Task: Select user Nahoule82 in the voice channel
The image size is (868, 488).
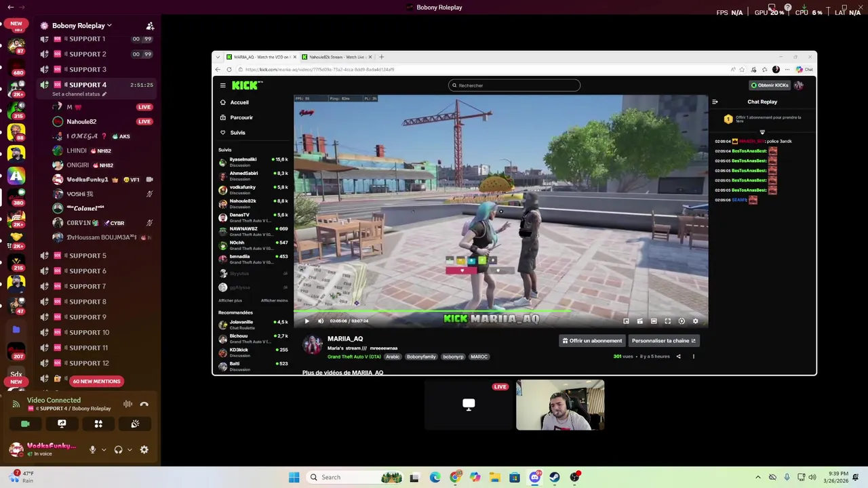Action: click(102, 121)
